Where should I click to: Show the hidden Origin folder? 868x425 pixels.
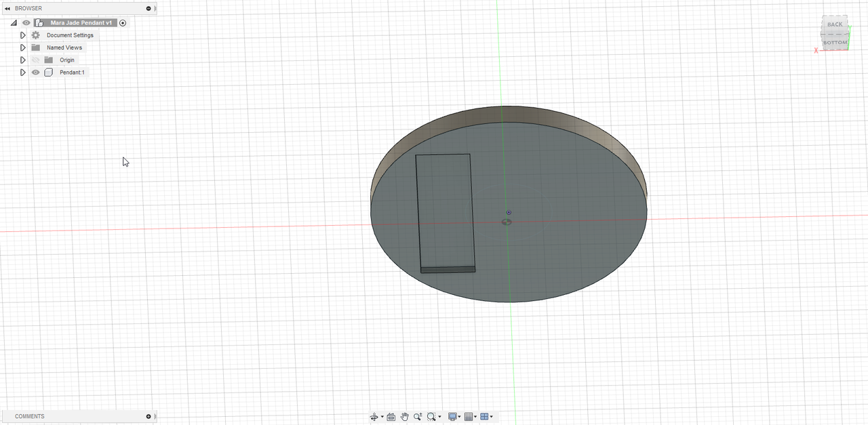36,60
